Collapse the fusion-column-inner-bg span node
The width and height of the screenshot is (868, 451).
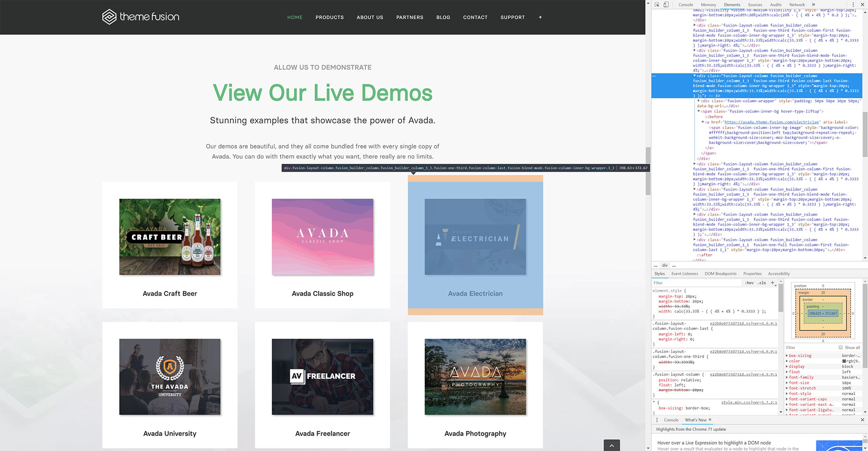tap(699, 111)
